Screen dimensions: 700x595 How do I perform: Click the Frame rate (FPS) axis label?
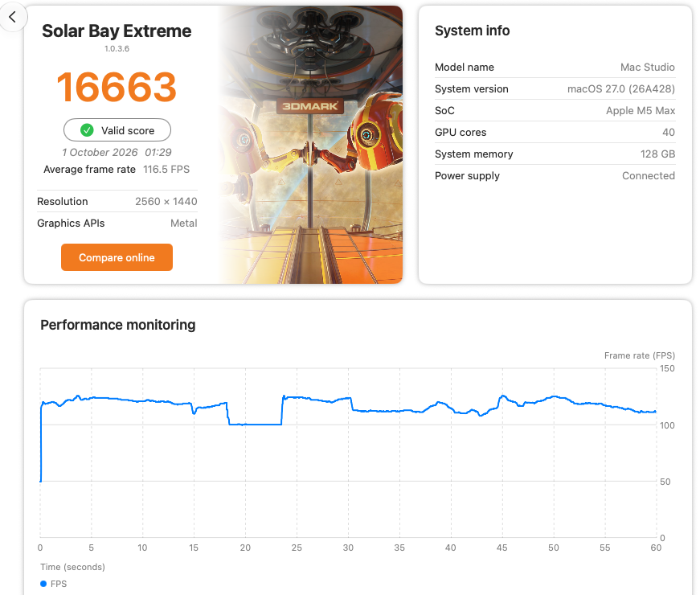pyautogui.click(x=639, y=355)
